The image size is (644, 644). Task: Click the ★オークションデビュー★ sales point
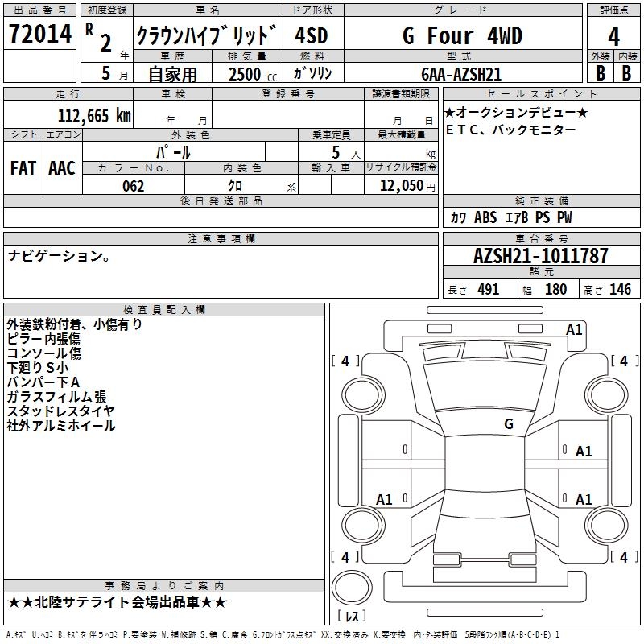tap(516, 112)
